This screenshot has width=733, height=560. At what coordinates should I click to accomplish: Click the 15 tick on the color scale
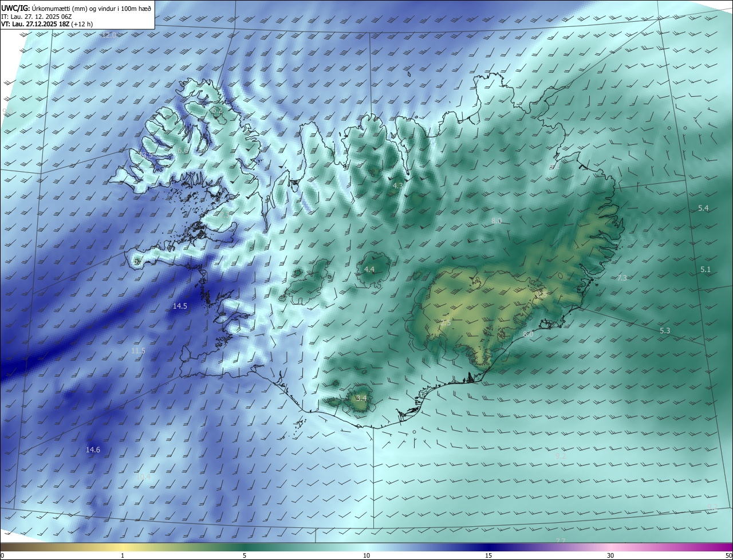(488, 555)
